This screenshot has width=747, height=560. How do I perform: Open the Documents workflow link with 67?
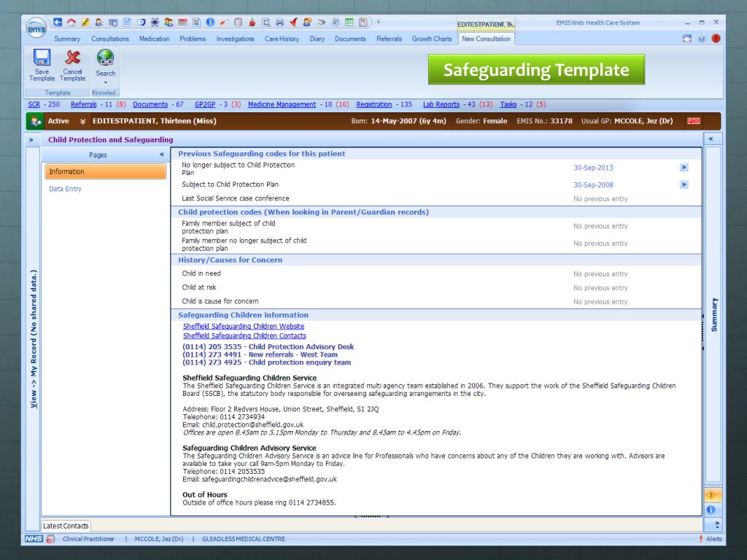[x=150, y=104]
